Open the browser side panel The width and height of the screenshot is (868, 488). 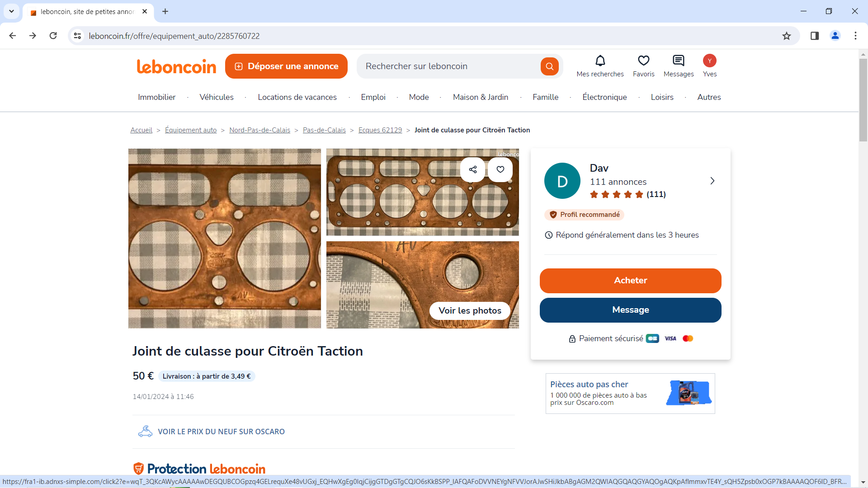815,36
